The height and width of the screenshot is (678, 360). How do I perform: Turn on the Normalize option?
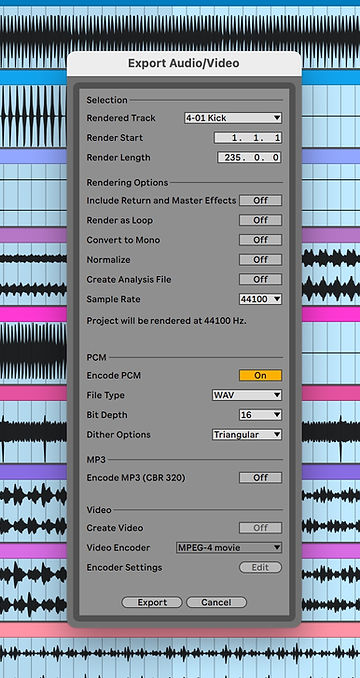261,260
